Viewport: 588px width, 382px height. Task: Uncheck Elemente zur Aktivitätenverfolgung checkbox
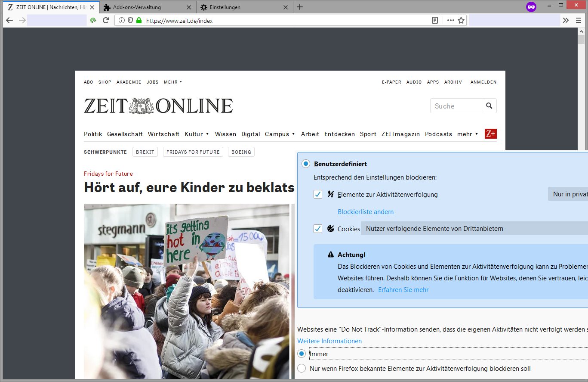pos(318,194)
